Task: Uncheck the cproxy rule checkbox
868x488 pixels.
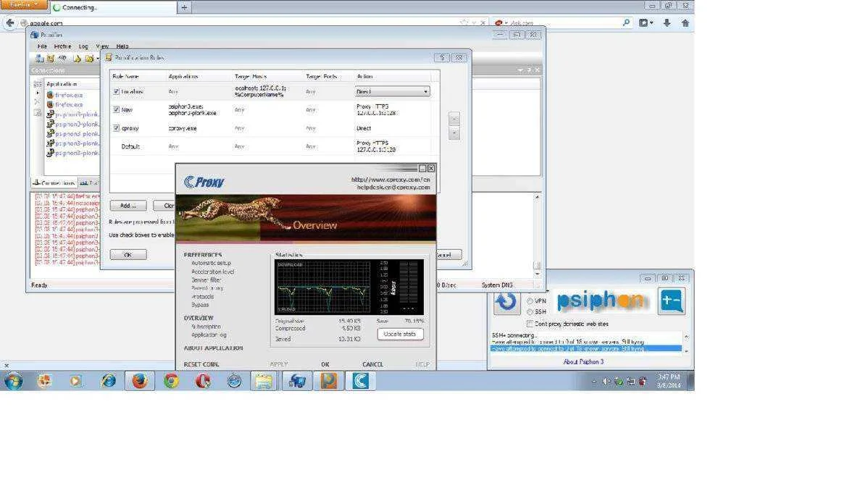Action: point(116,128)
